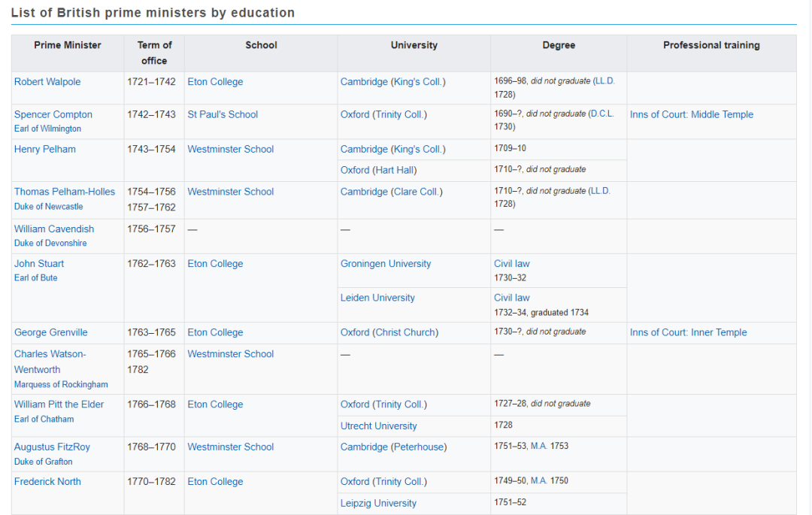The width and height of the screenshot is (812, 515).
Task: Open the Frederick North link
Action: click(47, 481)
